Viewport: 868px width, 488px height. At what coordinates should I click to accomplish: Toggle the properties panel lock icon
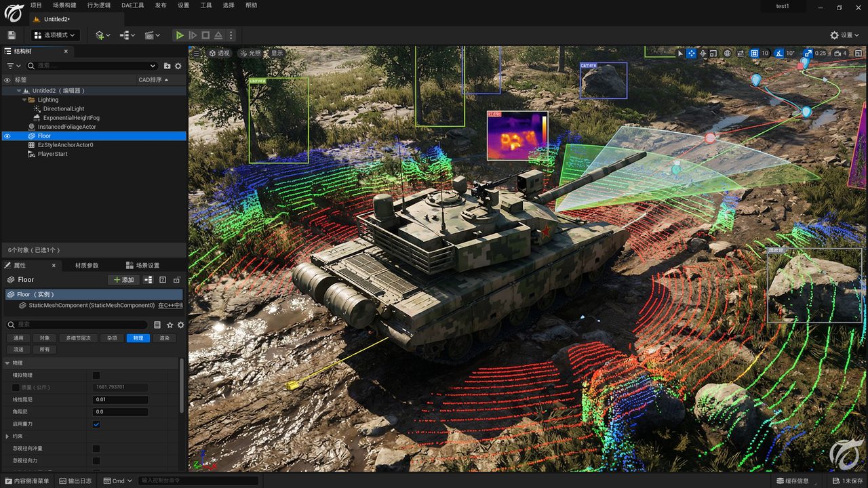[x=177, y=280]
